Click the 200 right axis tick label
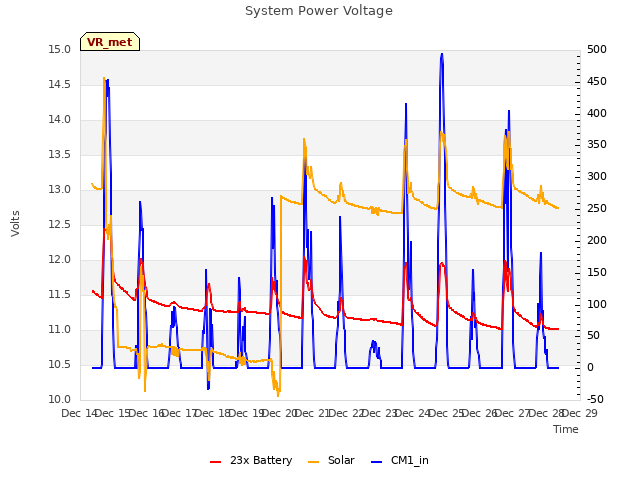This screenshot has width=640, height=480. point(597,240)
